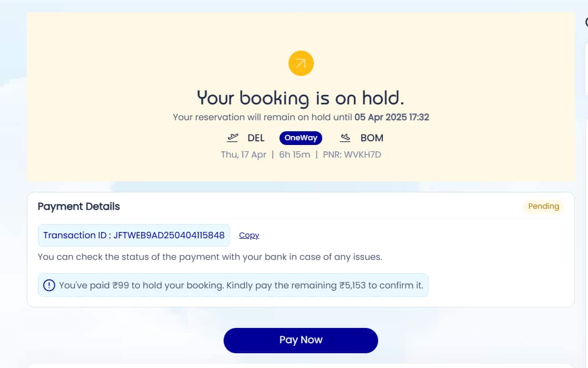This screenshot has width=588, height=368.
Task: Copy the transaction ID using the Copy link
Action: (249, 236)
